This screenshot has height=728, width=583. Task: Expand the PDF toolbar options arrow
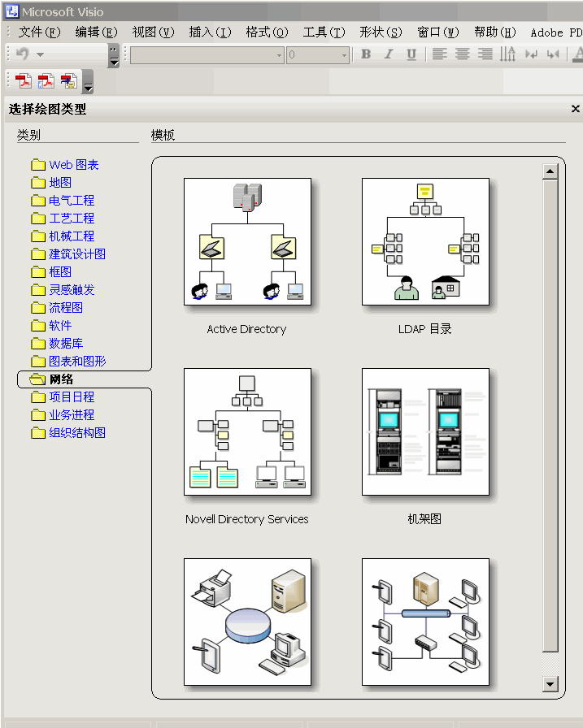click(x=88, y=84)
